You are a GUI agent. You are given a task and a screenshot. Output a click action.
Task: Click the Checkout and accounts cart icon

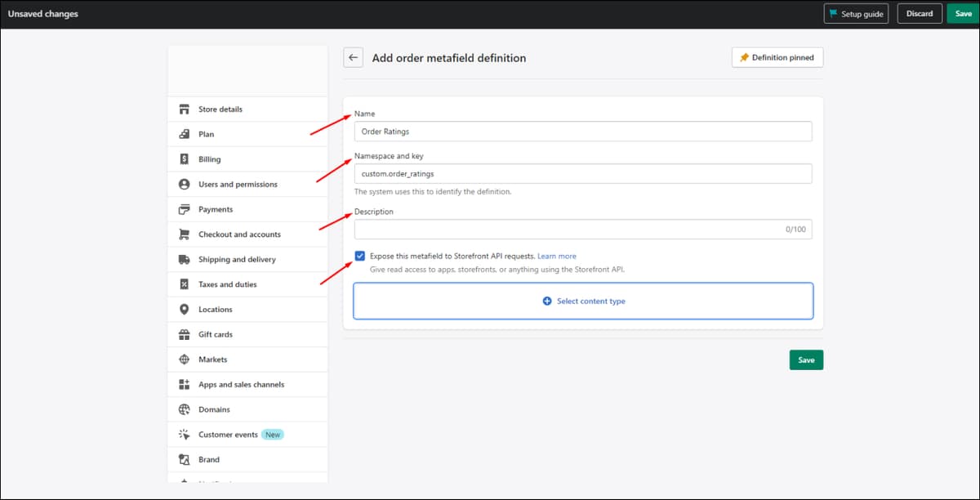coord(184,234)
